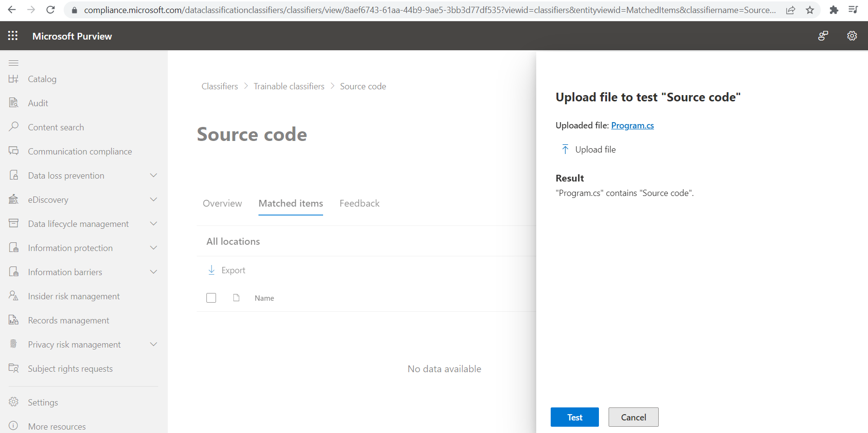
Task: Open the app launcher waffle icon
Action: point(13,36)
